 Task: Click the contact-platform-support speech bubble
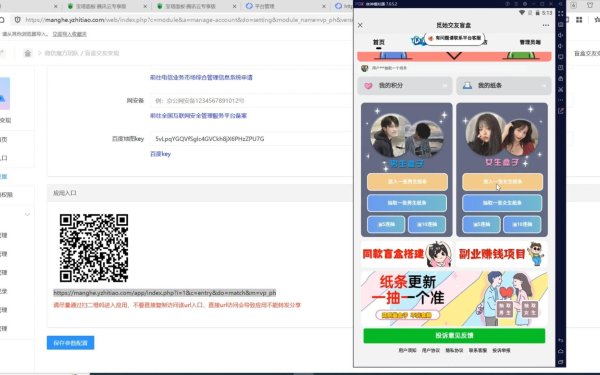[454, 39]
